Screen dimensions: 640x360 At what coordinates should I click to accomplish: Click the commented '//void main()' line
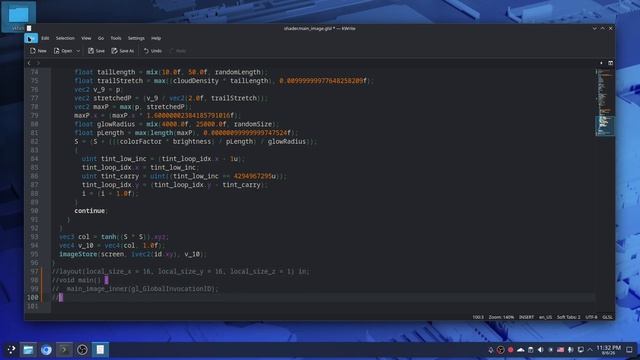[76, 280]
